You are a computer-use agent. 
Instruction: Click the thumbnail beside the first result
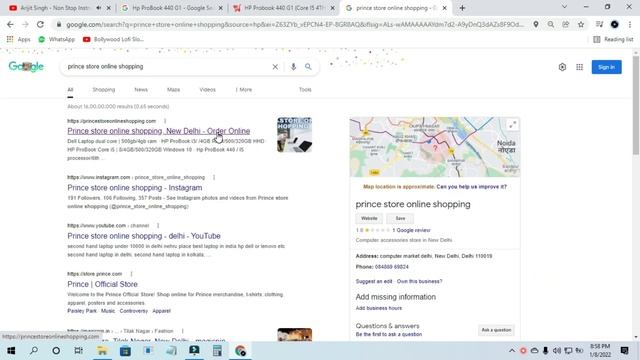(294, 135)
